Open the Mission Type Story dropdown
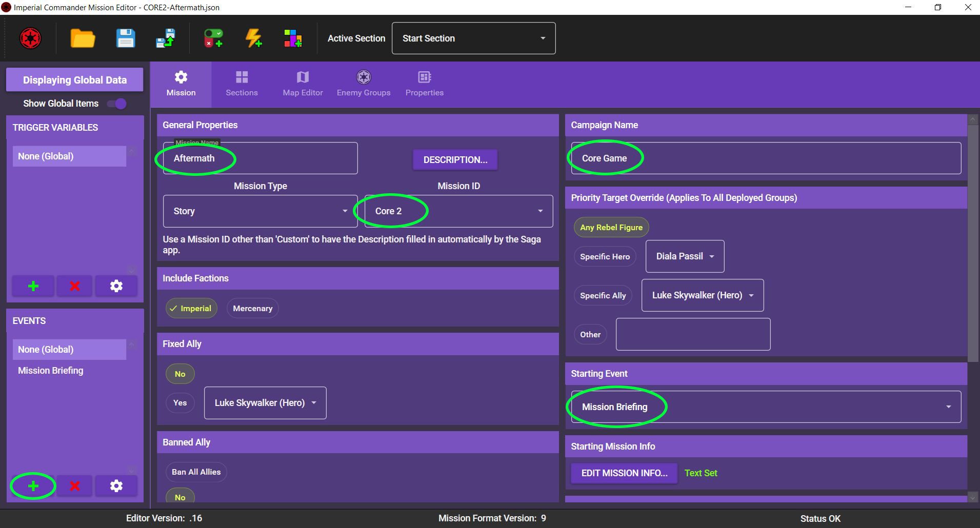 coord(260,211)
